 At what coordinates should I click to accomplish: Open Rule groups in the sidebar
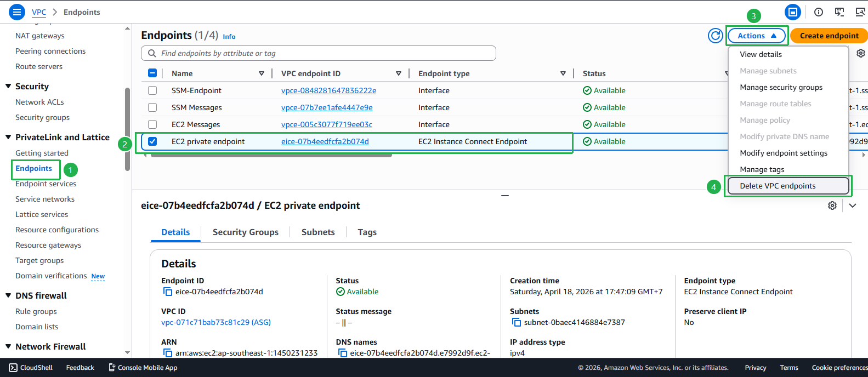(x=36, y=312)
